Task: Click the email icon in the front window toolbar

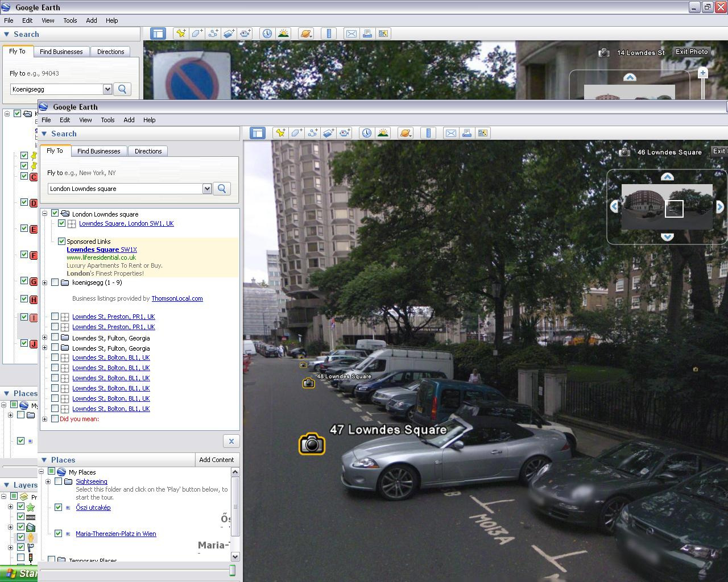Action: click(451, 133)
